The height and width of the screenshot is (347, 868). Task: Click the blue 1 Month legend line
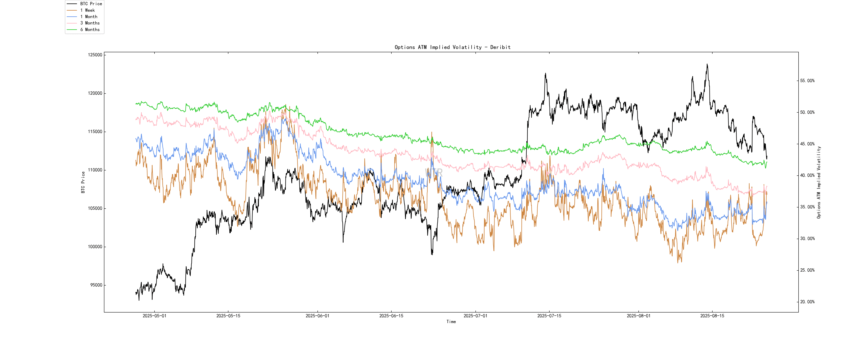click(72, 17)
